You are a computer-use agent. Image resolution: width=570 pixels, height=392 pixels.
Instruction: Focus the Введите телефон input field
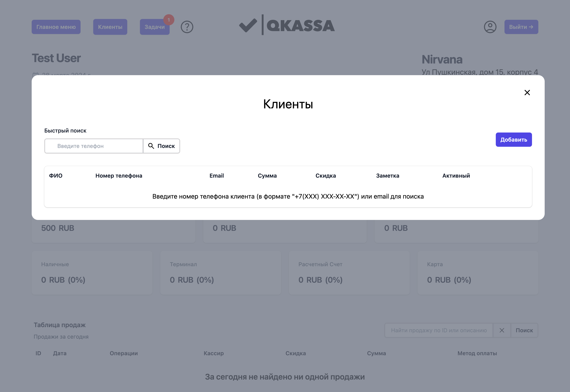tap(94, 146)
